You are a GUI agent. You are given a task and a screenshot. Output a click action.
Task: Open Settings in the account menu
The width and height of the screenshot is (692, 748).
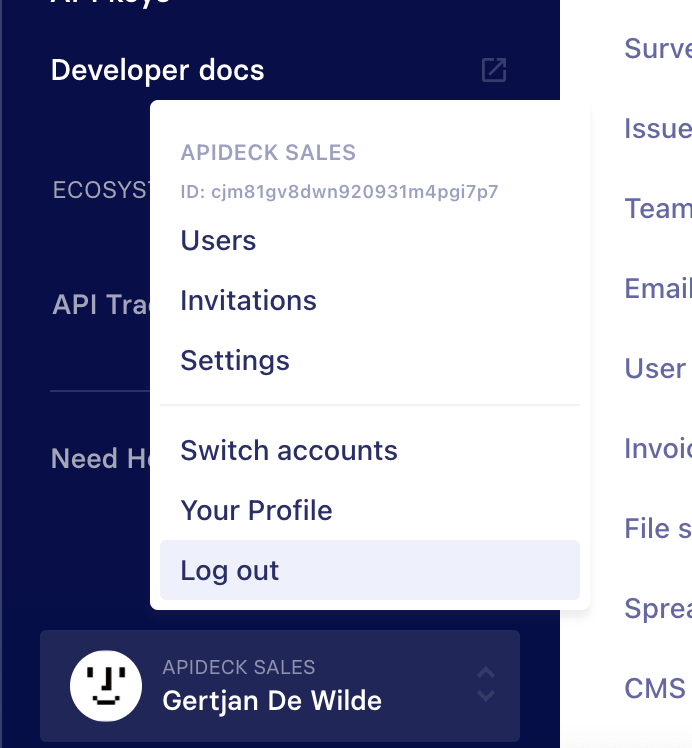pyautogui.click(x=370, y=360)
